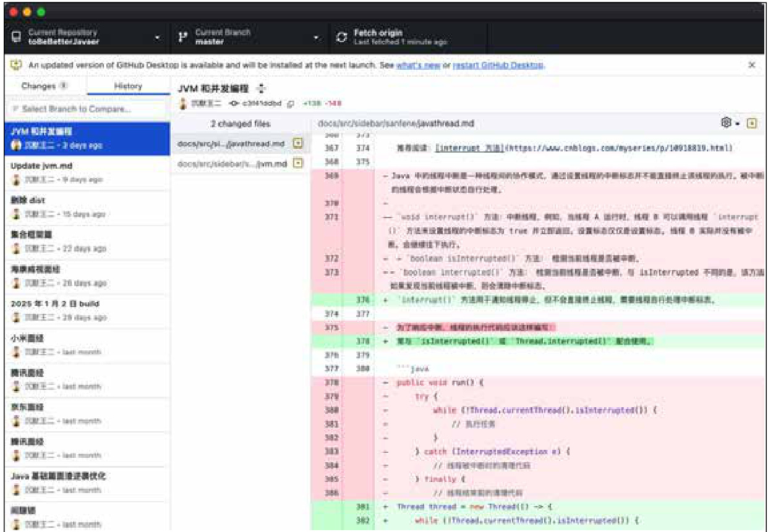Viewport: 768px width, 532px height.
Task: Click the "restart GitHub Desktop" link
Action: [498, 65]
